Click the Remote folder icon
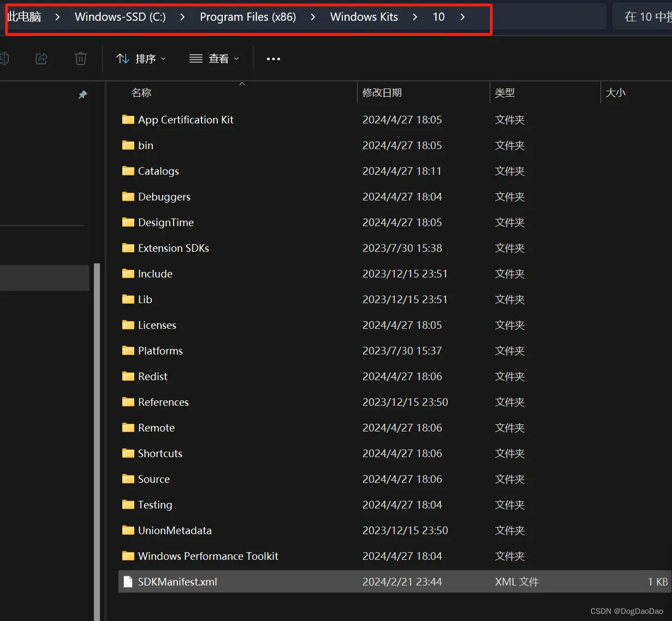The image size is (672, 621). pos(128,428)
